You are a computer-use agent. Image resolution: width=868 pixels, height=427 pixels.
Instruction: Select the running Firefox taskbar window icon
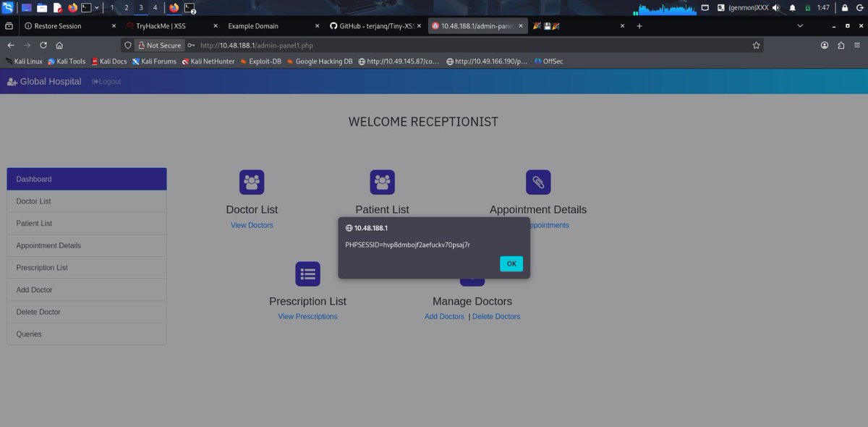click(x=174, y=8)
